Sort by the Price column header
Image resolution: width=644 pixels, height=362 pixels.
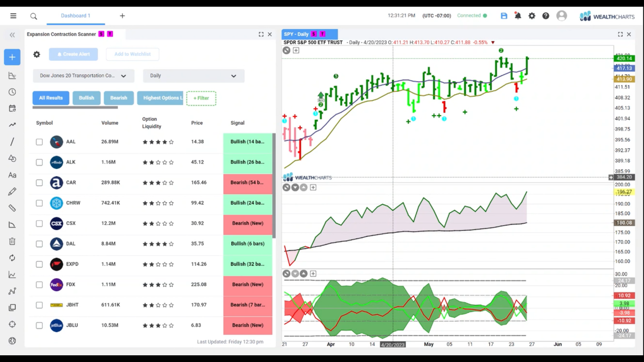(x=197, y=123)
